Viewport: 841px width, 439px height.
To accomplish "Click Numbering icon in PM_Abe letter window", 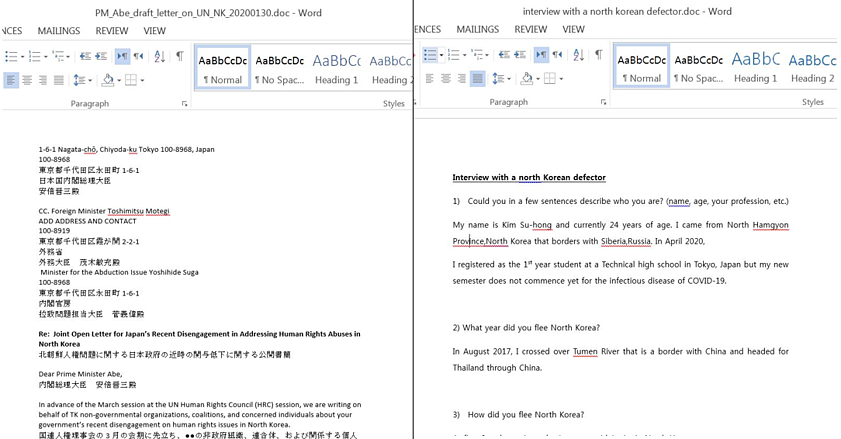I will pos(34,56).
